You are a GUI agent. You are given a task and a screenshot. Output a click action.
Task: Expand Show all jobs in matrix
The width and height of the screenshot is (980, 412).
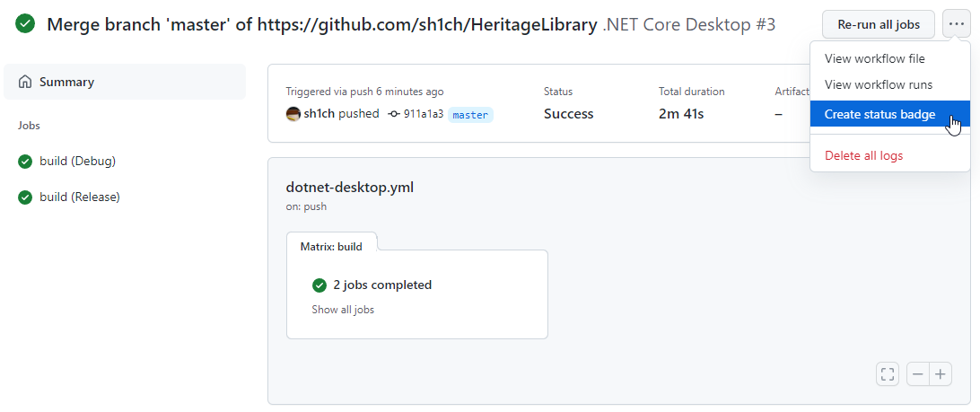point(343,310)
